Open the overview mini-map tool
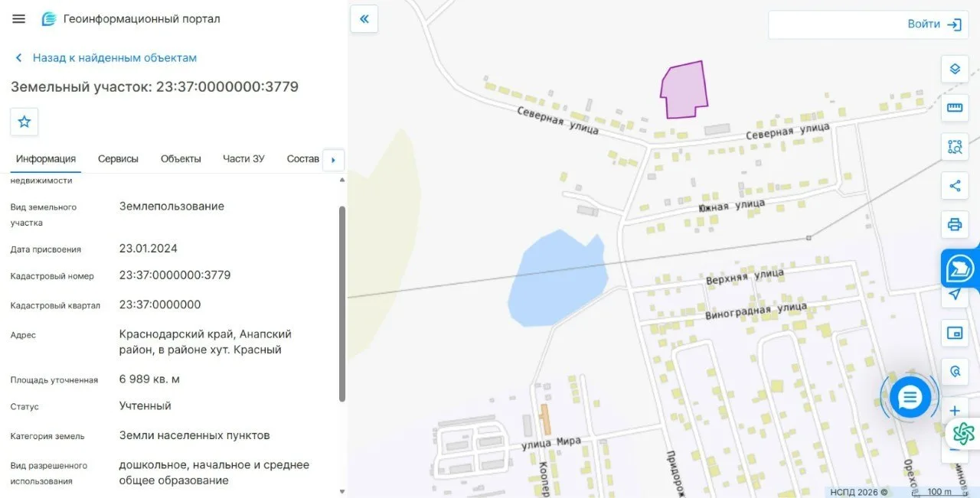Image resolution: width=980 pixels, height=498 pixels. pyautogui.click(x=955, y=333)
